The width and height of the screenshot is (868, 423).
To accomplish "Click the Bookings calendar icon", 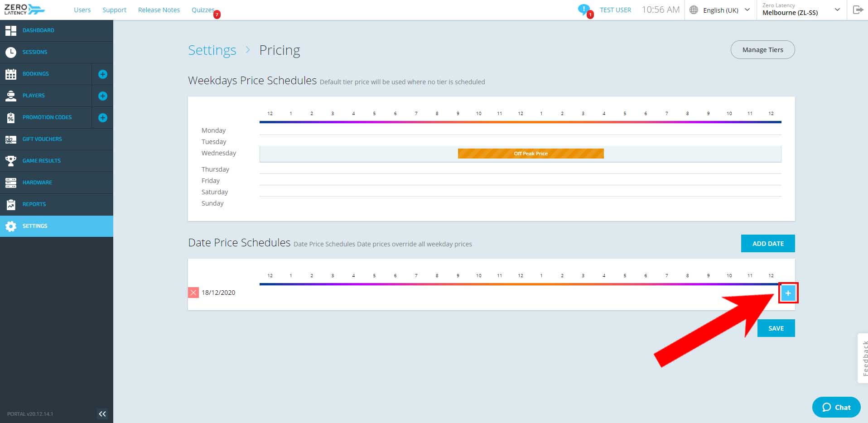I will [x=11, y=74].
